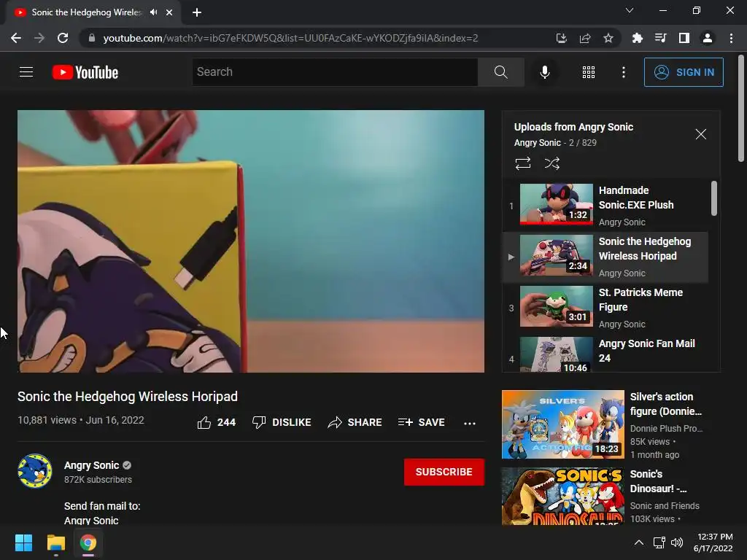Click the URL address bar
This screenshot has width=747, height=560.
click(290, 38)
